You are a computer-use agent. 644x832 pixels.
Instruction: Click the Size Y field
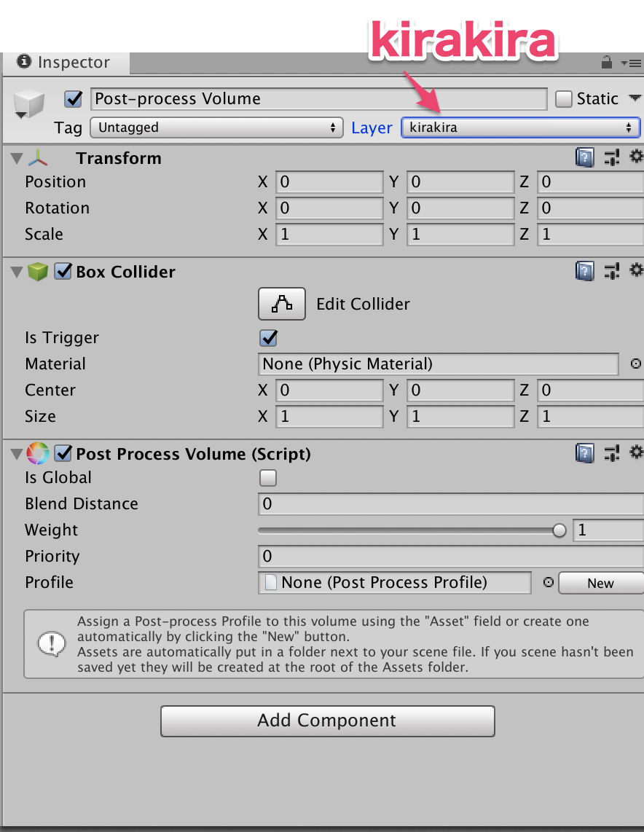tap(460, 417)
